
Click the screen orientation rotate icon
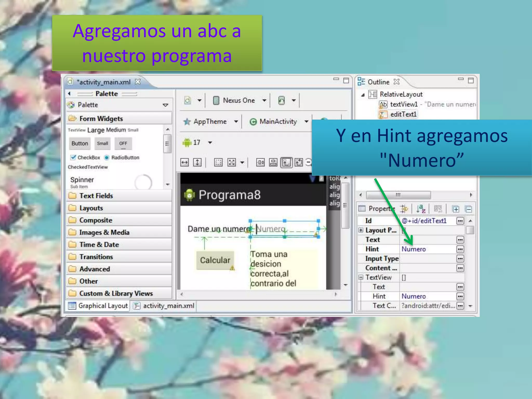(282, 100)
